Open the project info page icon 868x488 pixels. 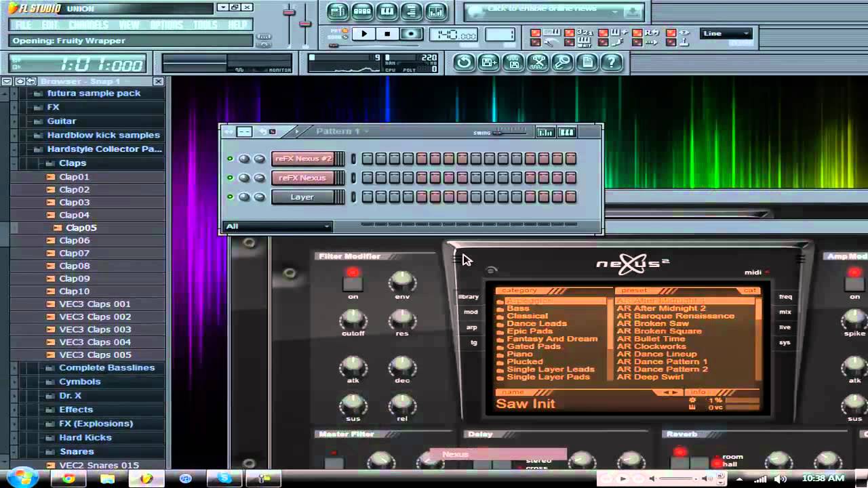587,63
